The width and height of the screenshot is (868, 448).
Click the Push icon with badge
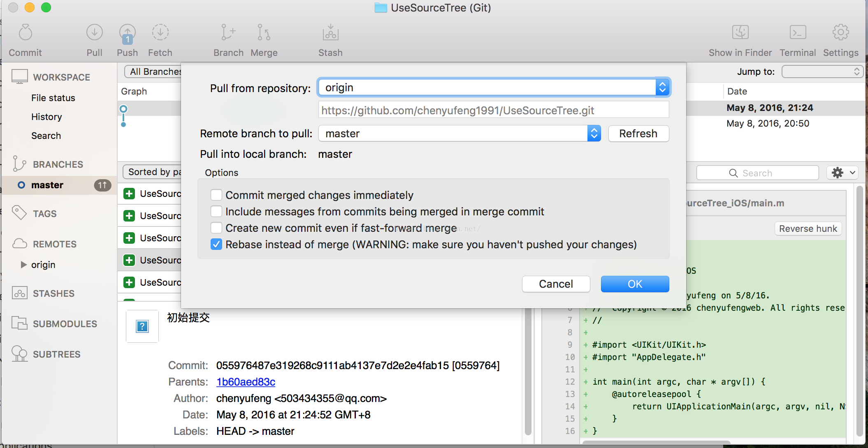coord(127,34)
